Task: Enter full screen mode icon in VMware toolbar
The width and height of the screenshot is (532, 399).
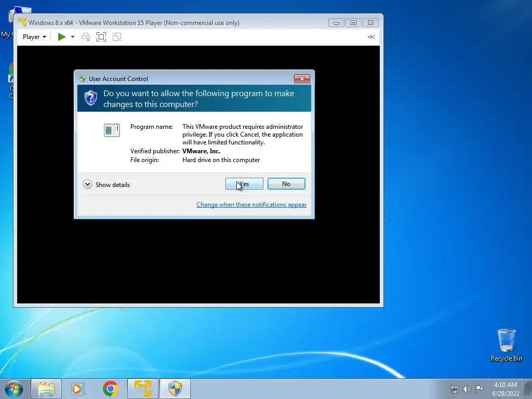Action: (x=101, y=37)
